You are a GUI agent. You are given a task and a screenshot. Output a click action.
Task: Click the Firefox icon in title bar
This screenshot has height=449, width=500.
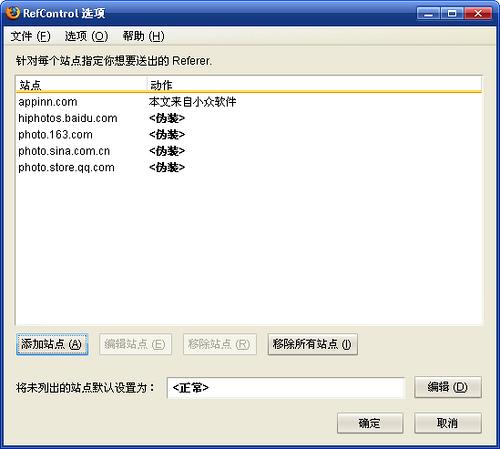point(13,13)
